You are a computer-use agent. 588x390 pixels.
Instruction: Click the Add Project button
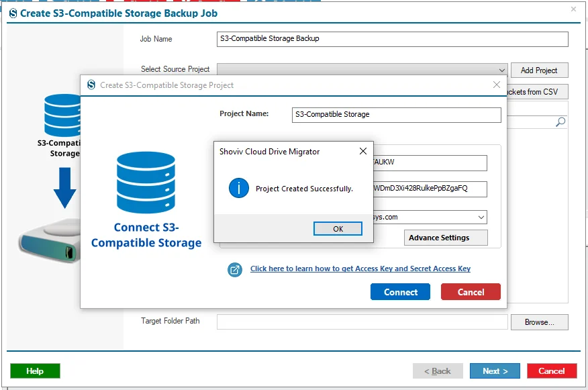[x=539, y=70]
